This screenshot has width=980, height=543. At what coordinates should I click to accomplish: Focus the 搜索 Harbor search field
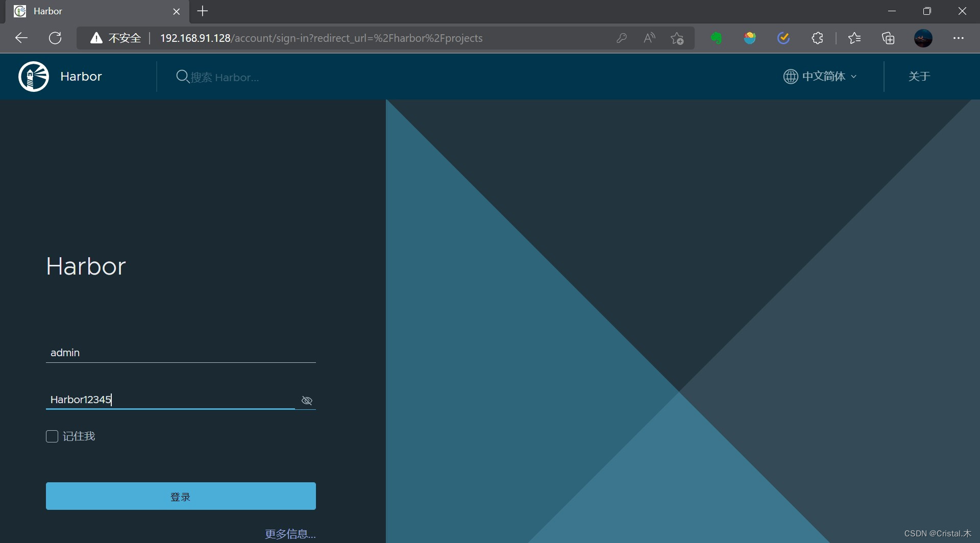pos(225,77)
